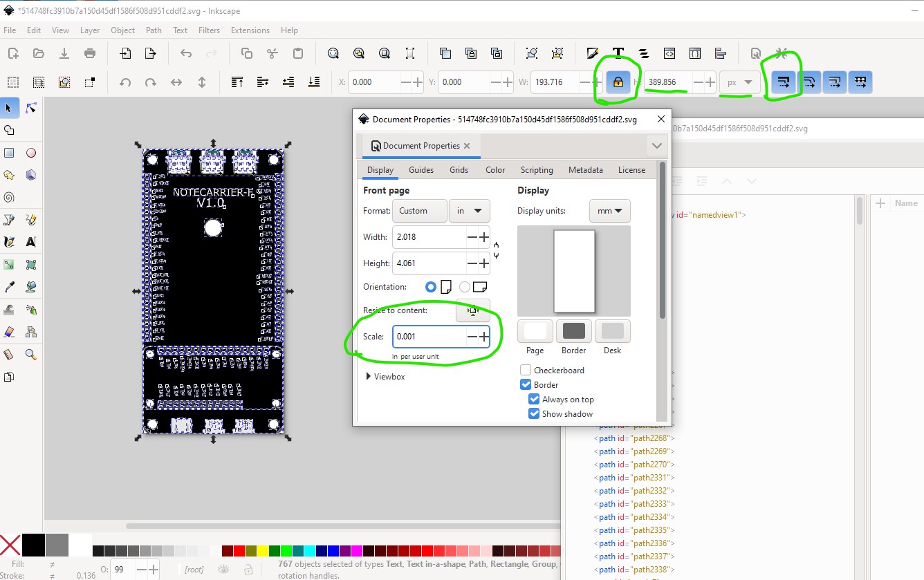Uncheck Always on top checkbox
Image resolution: width=924 pixels, height=580 pixels.
tap(534, 400)
